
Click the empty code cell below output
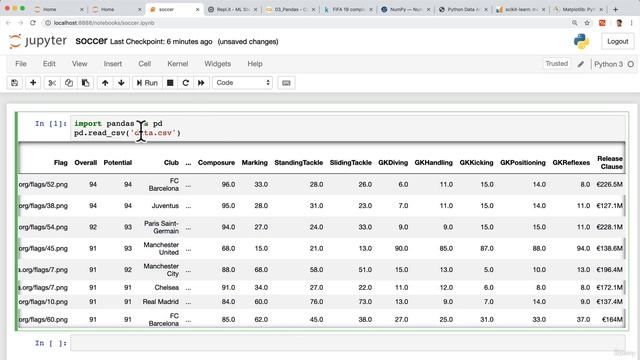click(348, 343)
